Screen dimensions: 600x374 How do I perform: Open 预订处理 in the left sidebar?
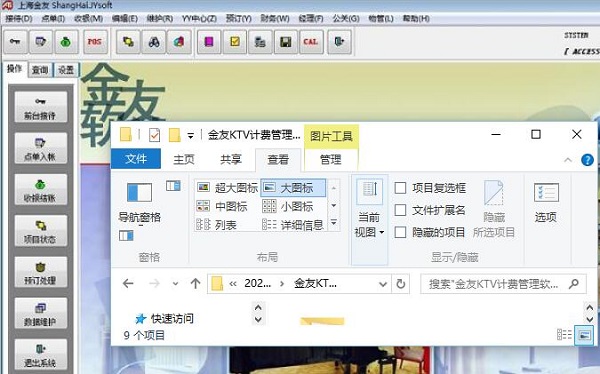(40, 272)
